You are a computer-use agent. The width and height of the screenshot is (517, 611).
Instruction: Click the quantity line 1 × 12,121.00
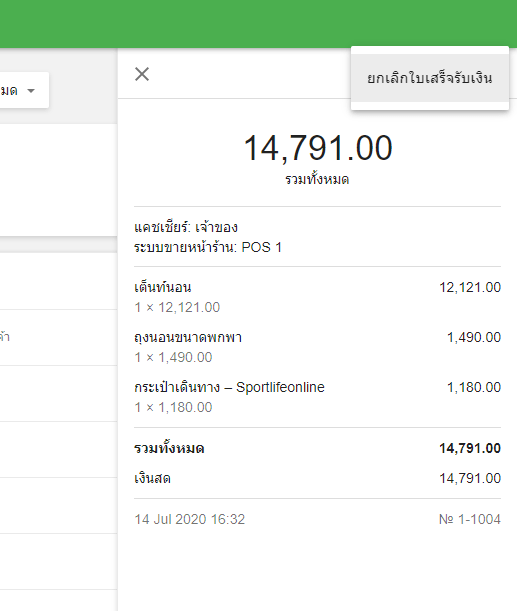177,307
